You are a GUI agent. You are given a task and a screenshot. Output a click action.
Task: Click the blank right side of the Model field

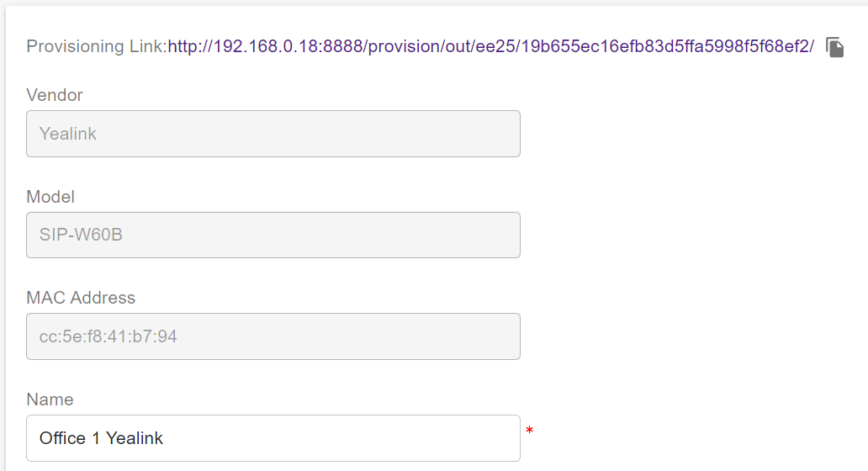click(378, 235)
